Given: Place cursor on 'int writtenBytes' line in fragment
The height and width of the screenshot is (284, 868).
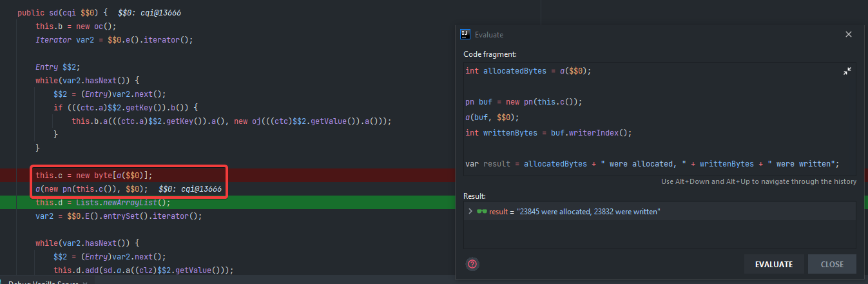Looking at the screenshot, I should point(548,133).
